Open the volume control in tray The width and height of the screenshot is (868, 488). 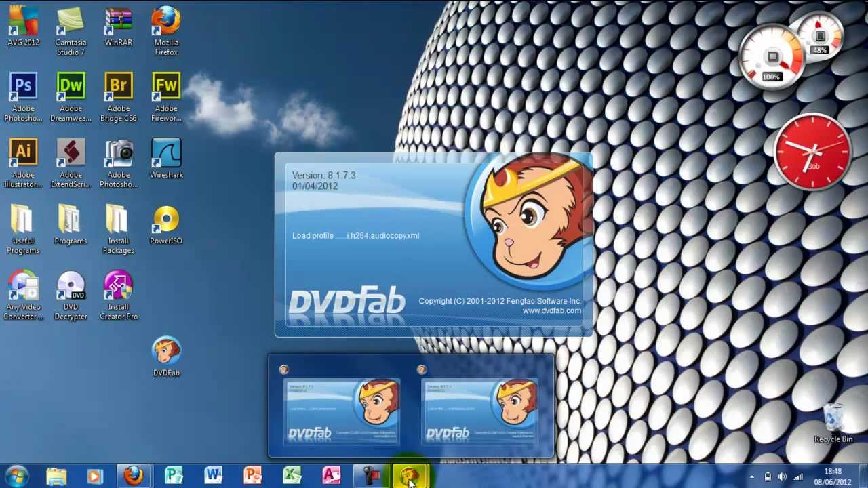coord(783,476)
